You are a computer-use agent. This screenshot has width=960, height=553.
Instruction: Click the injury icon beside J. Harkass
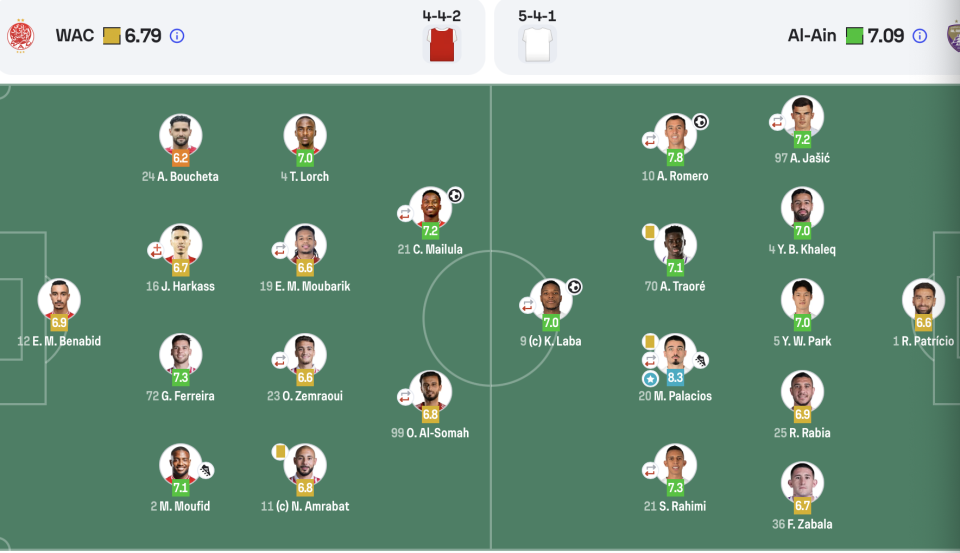click(x=156, y=250)
